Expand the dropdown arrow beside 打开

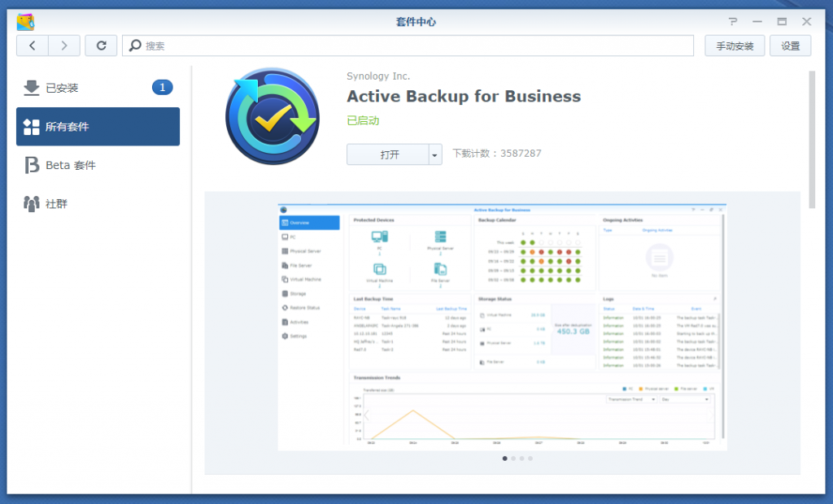click(435, 154)
